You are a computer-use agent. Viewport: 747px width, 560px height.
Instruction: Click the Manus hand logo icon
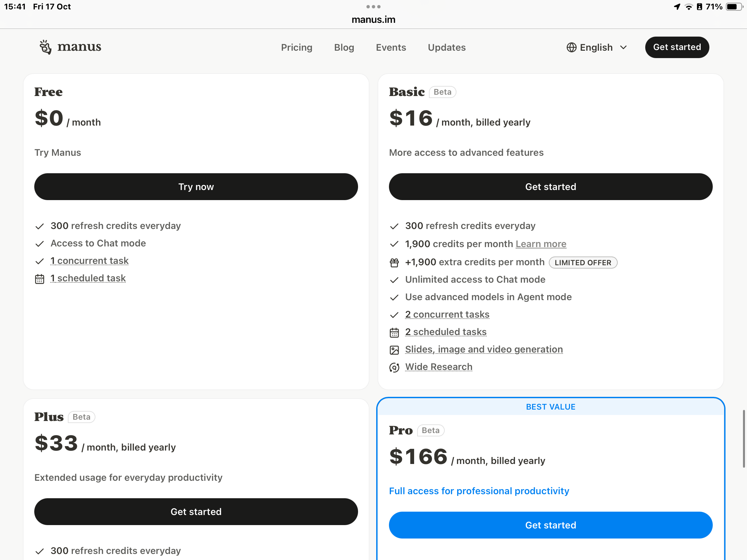pos(45,47)
